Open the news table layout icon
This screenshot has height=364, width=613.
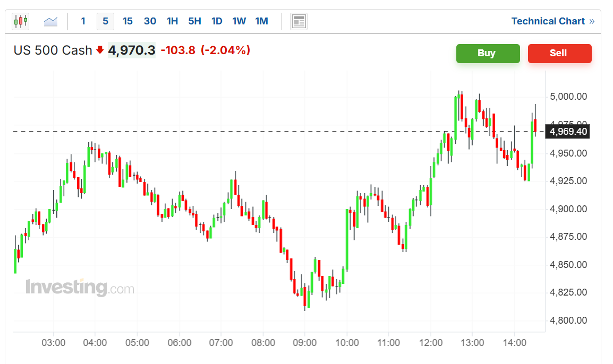(299, 21)
